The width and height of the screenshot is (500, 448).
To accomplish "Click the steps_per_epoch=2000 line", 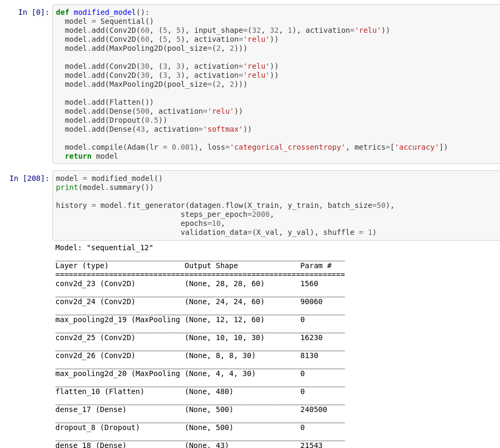I will (227, 214).
